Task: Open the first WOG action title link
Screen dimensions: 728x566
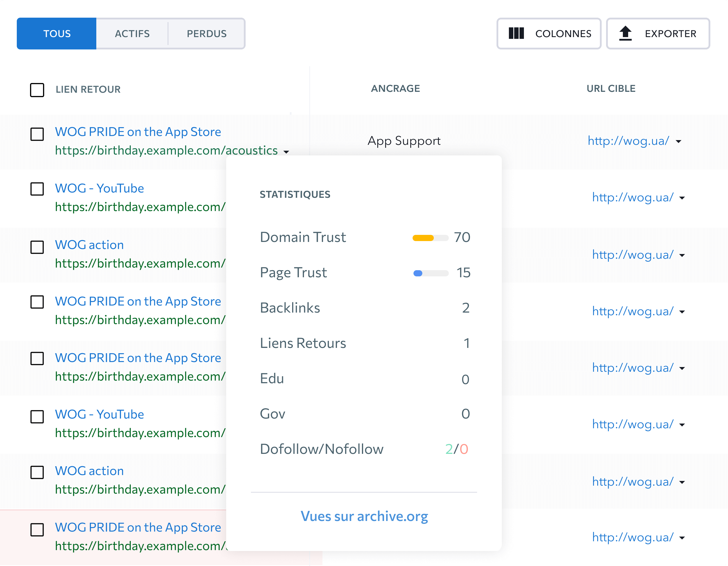Action: (89, 245)
